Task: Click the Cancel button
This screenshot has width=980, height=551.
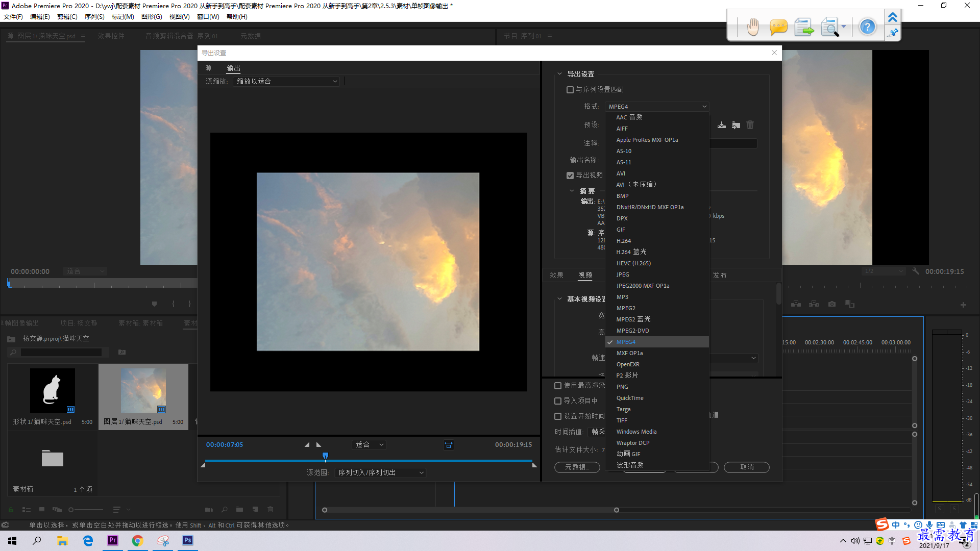Action: pos(747,467)
